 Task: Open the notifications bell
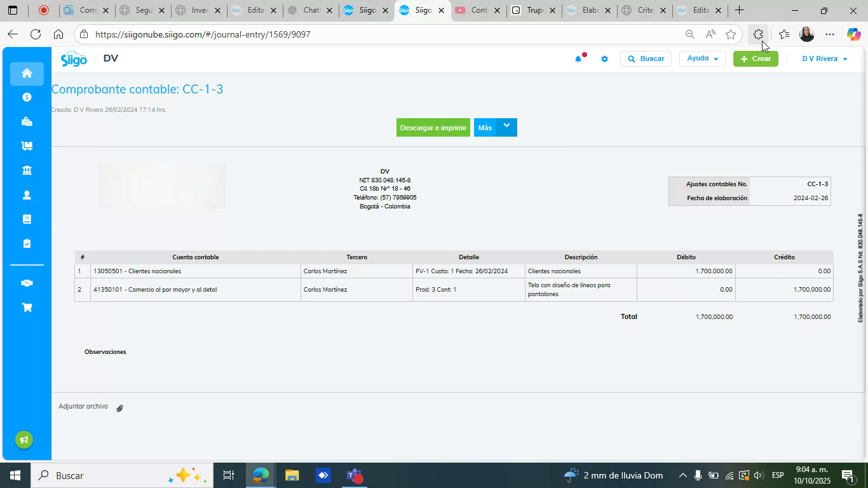578,58
